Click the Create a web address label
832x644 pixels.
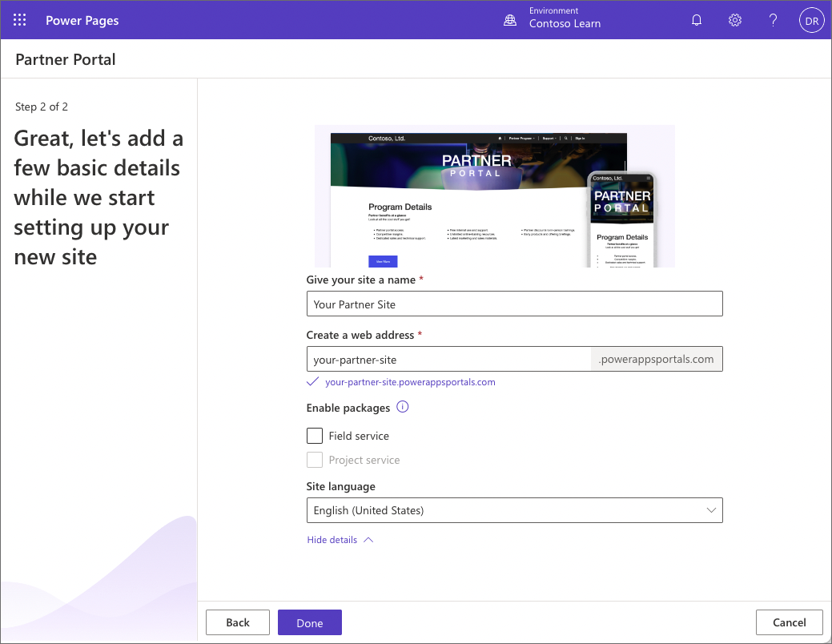360,335
